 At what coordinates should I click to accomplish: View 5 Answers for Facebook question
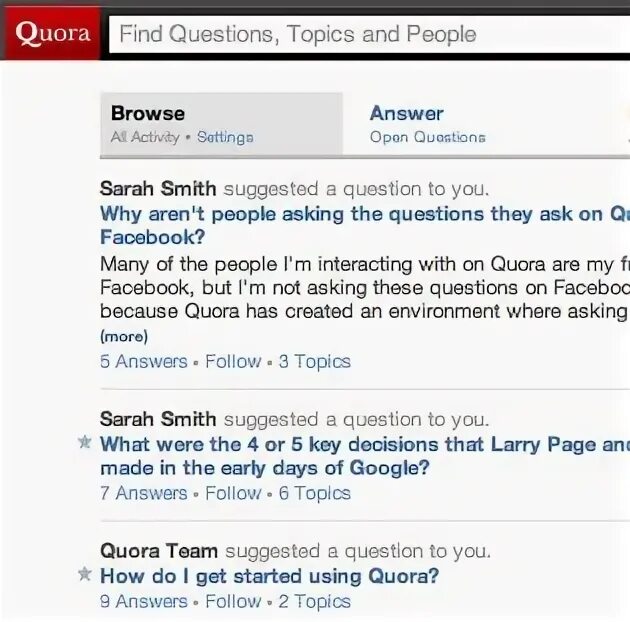[143, 362]
